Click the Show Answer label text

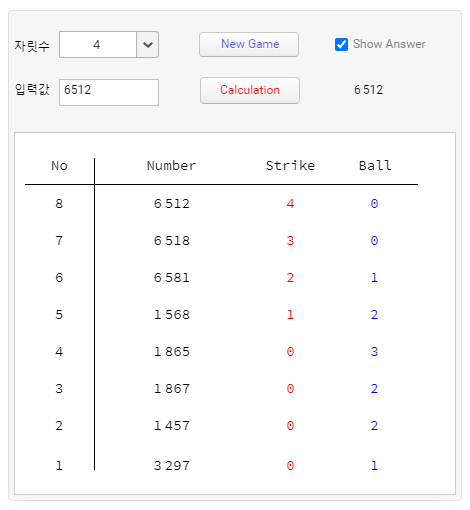coord(389,44)
